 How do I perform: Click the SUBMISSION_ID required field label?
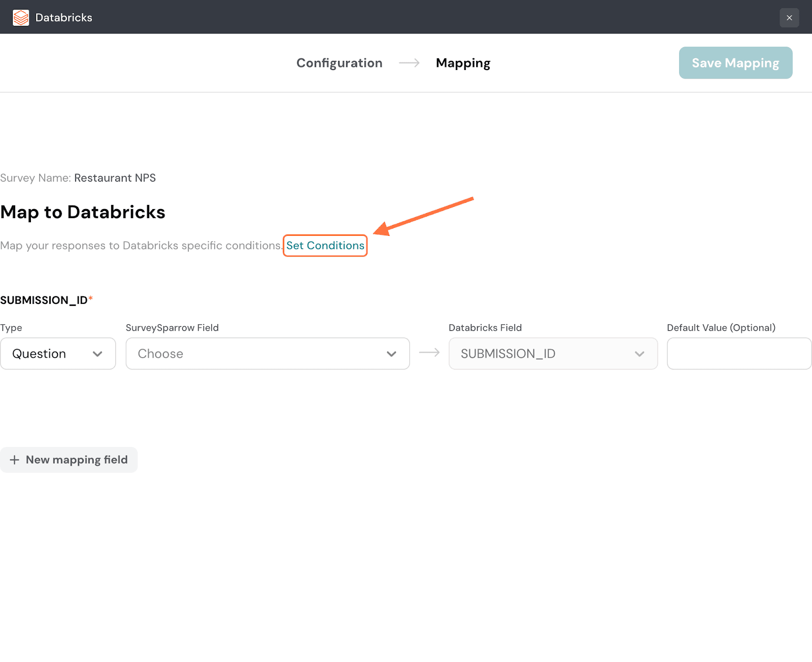pos(44,300)
